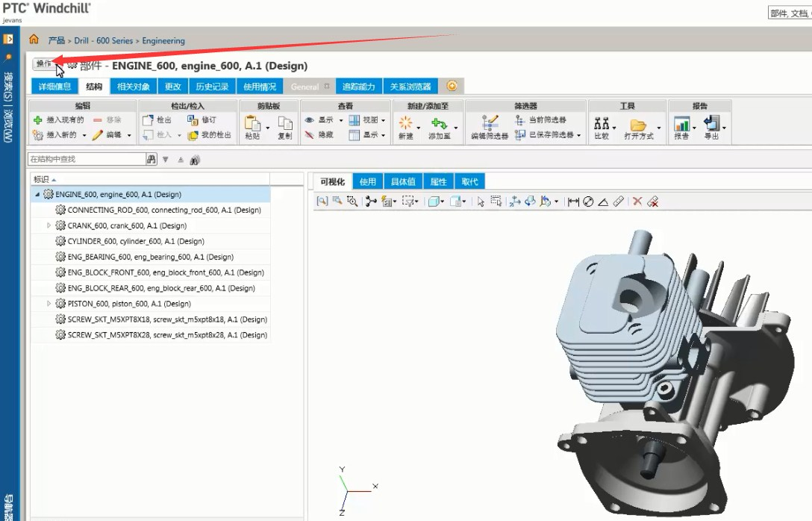Expand the PISTON_600 tree node
Screen dimensions: 812x521
pos(49,304)
